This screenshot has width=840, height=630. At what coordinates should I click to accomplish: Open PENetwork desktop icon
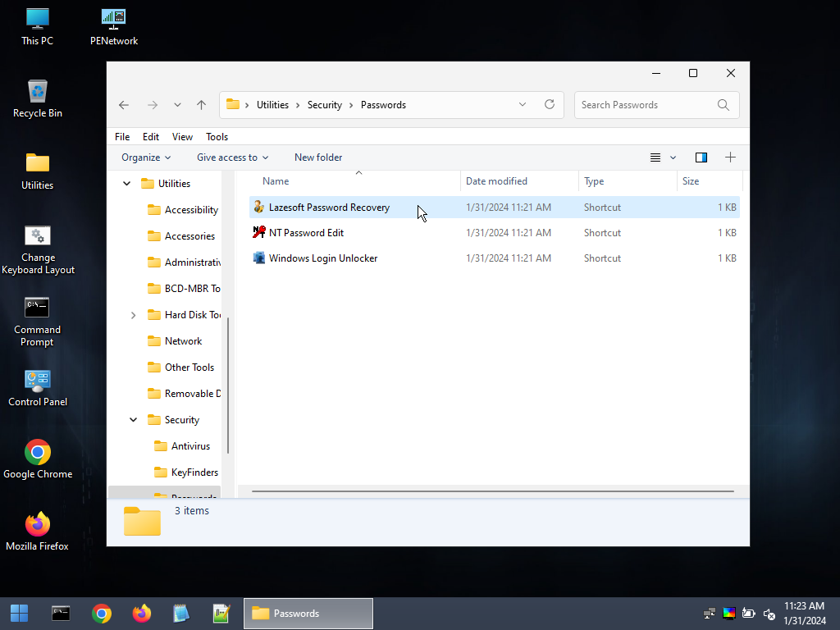pos(113,27)
